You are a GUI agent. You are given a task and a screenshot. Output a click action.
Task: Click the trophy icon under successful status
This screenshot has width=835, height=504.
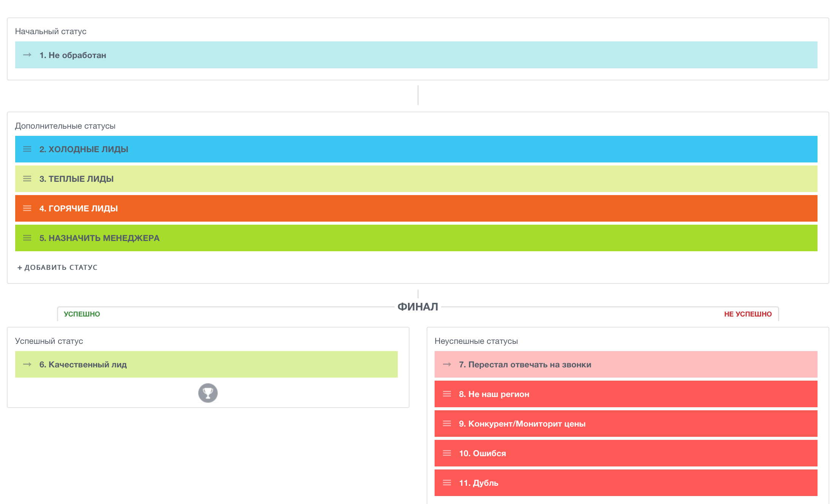(x=208, y=393)
